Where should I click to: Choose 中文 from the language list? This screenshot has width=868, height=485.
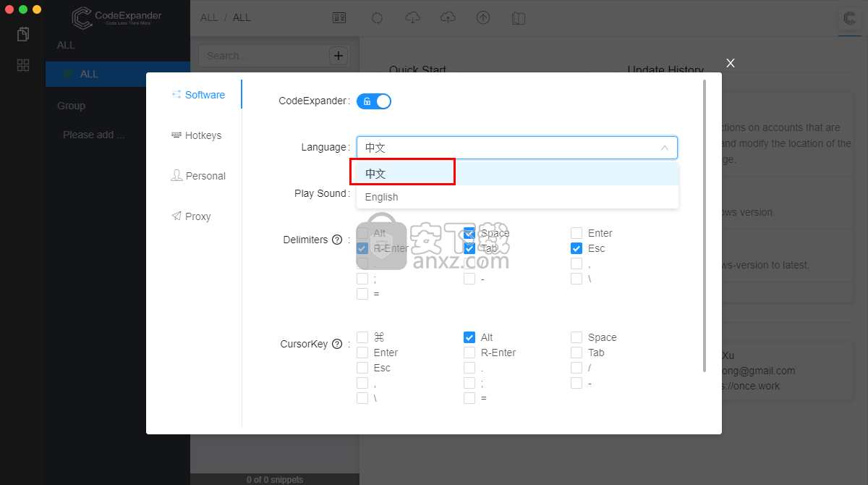[x=517, y=174]
